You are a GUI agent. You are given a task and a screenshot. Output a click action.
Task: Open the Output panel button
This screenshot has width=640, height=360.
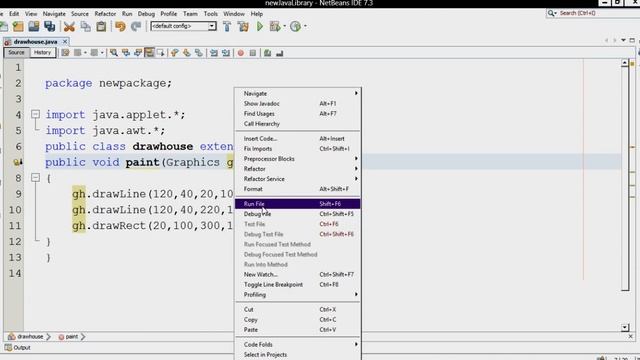[18, 348]
